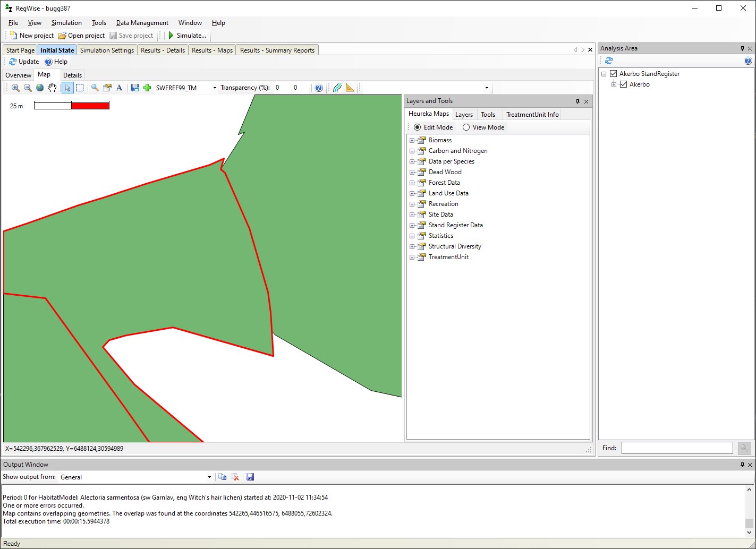Save the output window log
756x549 pixels.
[250, 477]
